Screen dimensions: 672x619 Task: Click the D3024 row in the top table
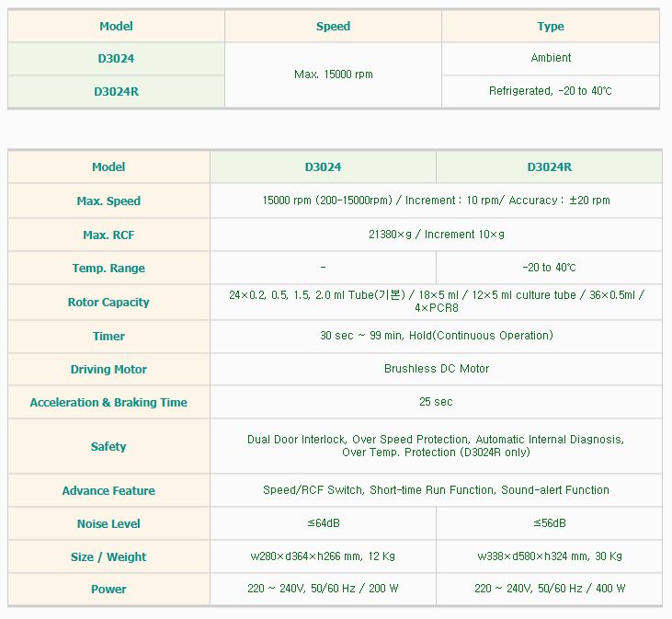click(116, 58)
